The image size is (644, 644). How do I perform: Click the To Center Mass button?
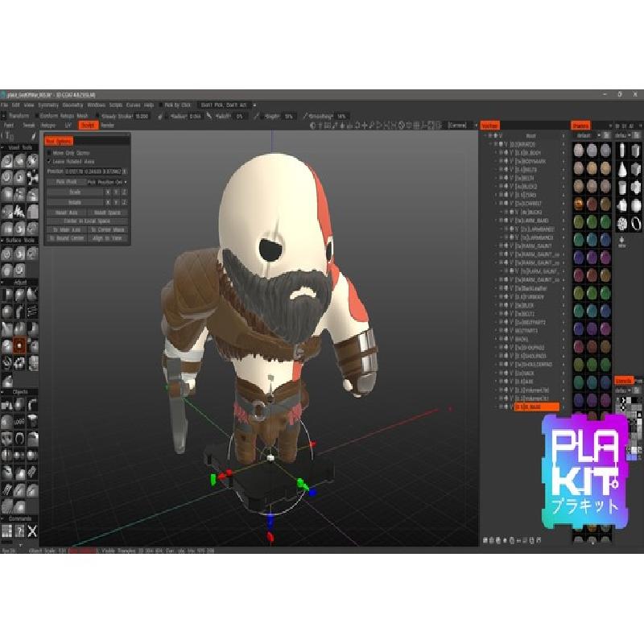tap(107, 229)
